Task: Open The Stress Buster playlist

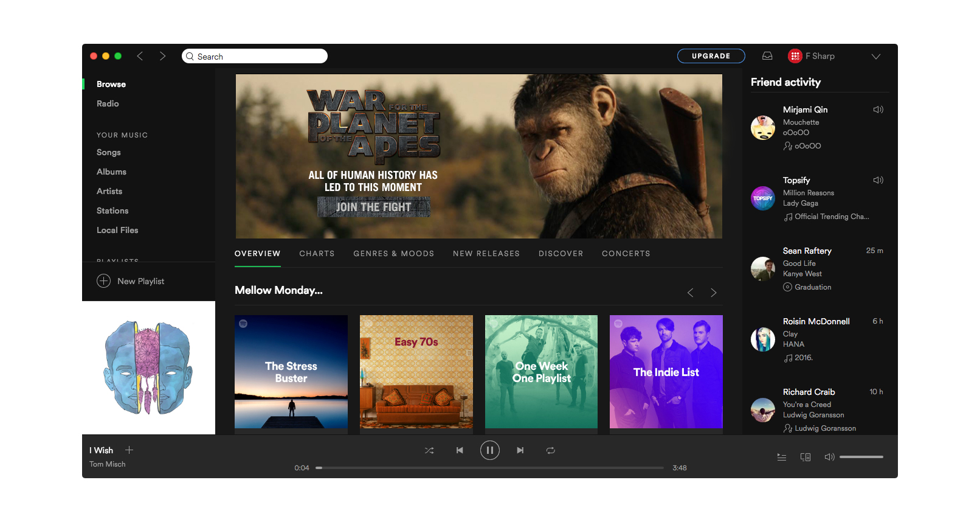Action: point(291,372)
